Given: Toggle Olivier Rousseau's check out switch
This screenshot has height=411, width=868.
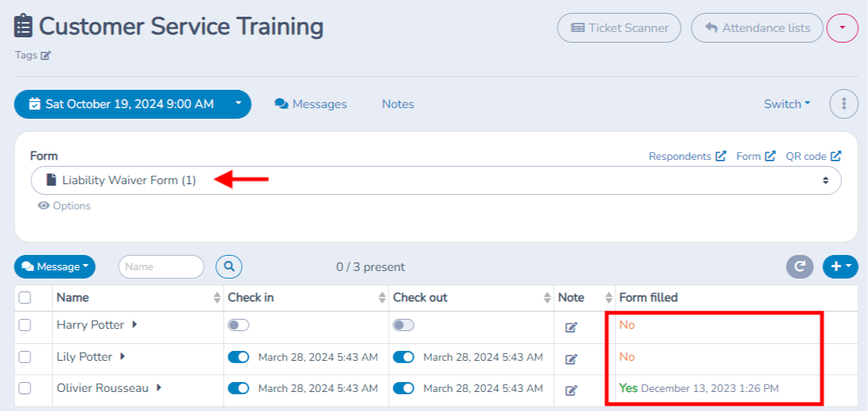Looking at the screenshot, I should pos(403,388).
